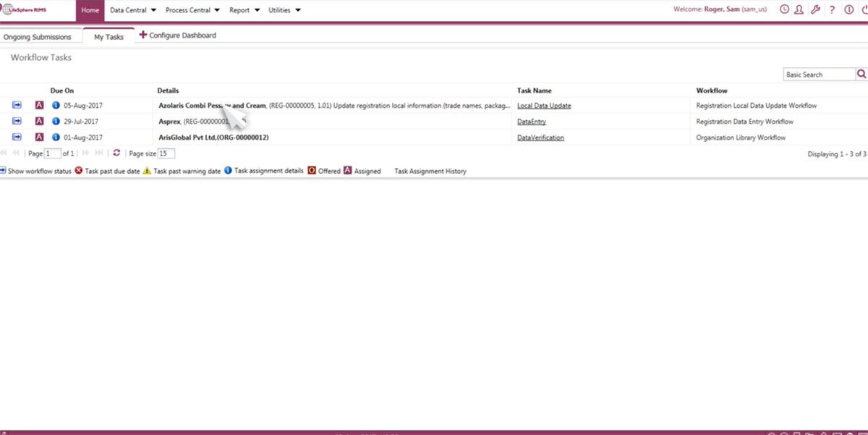
Task: Click the help question mark icon
Action: click(833, 10)
